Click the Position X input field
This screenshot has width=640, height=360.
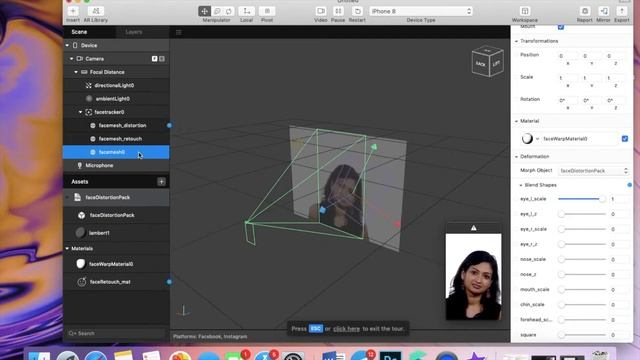coord(568,56)
